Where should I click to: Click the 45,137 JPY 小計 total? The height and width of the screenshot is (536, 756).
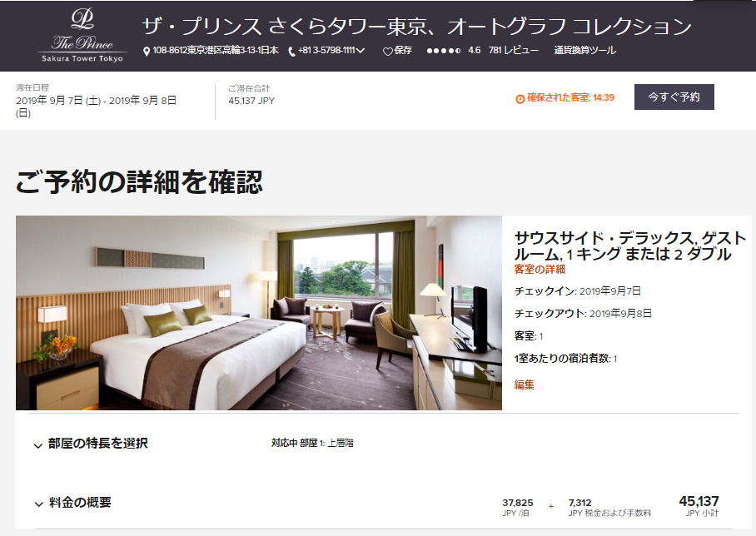click(x=699, y=506)
